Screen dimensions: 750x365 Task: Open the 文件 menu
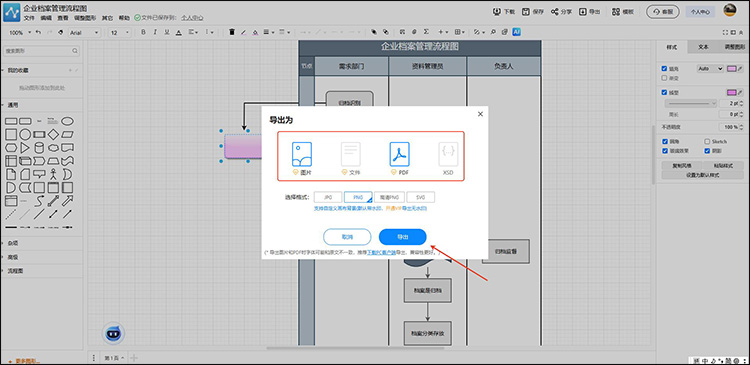point(29,18)
